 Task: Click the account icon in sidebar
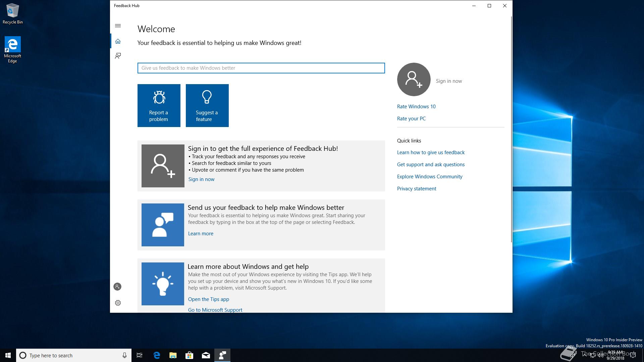[x=117, y=287]
